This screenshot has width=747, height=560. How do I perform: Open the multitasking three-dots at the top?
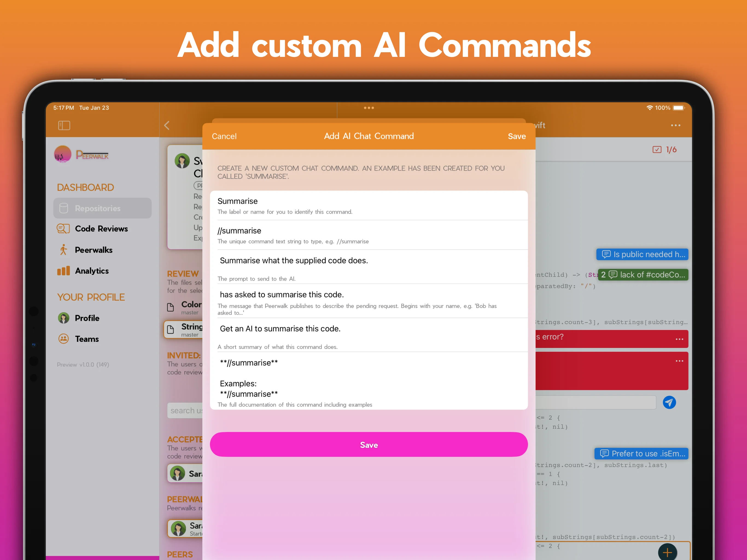click(369, 108)
